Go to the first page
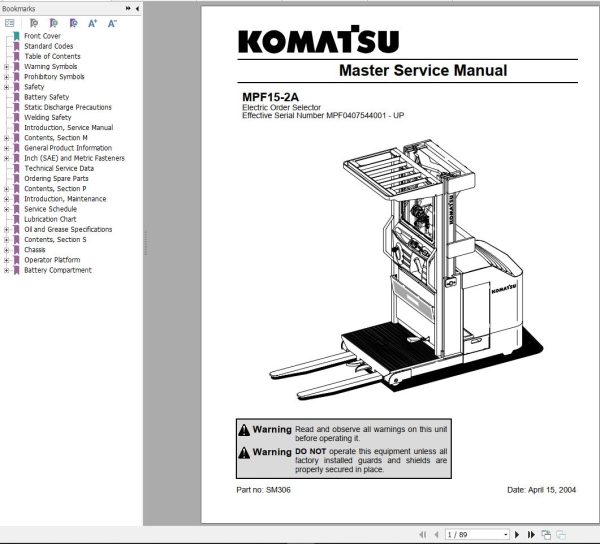This screenshot has height=544, width=600. pos(423,534)
